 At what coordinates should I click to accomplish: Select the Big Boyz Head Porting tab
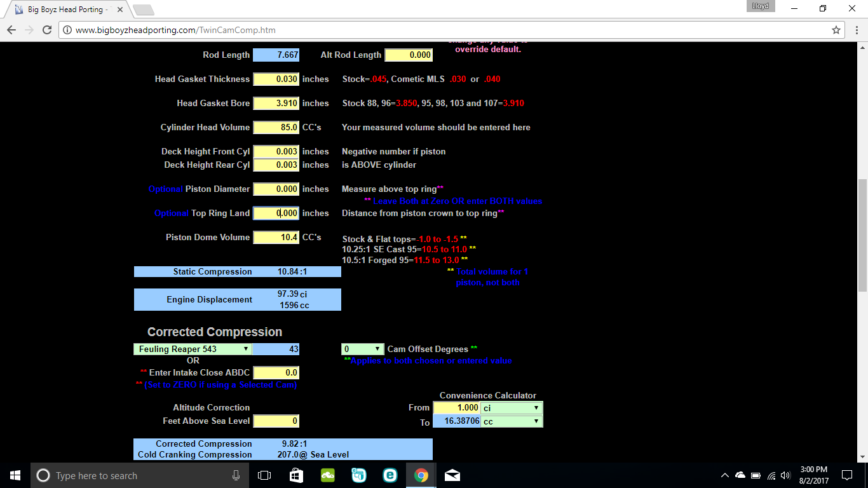click(65, 10)
